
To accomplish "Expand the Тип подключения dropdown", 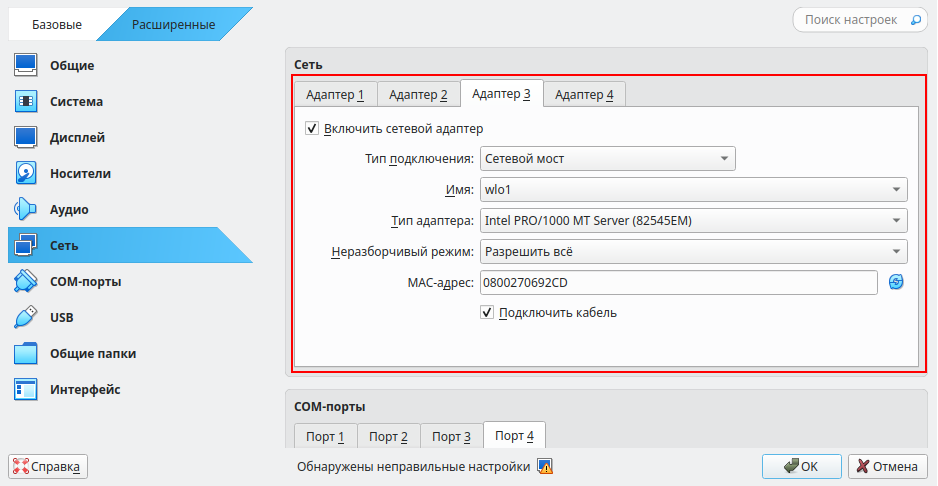I will click(x=607, y=158).
